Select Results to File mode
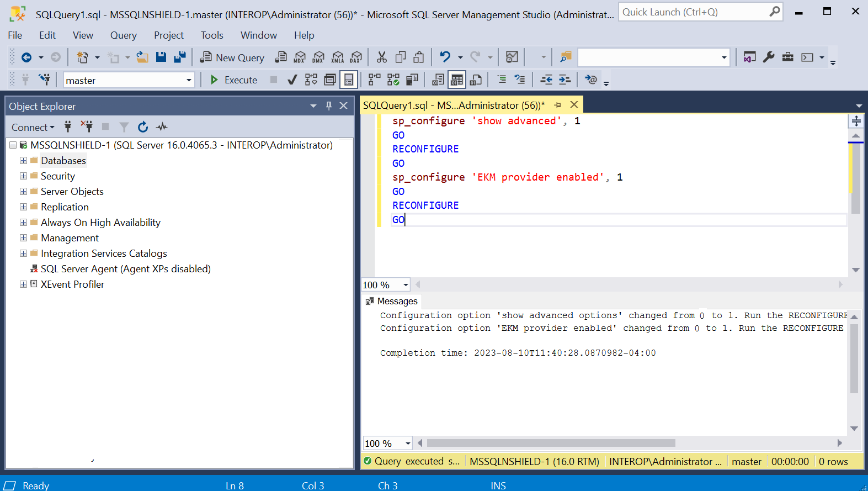Viewport: 868px width, 491px height. coord(476,80)
